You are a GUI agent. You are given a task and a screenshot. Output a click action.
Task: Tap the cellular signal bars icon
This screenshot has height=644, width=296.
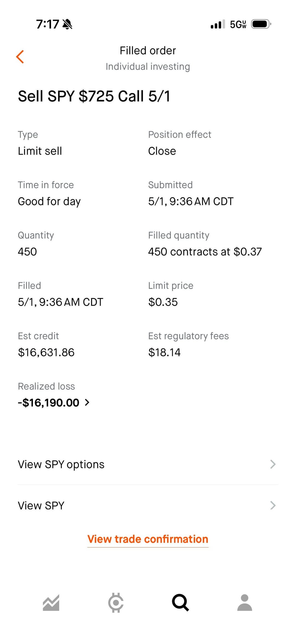click(218, 24)
